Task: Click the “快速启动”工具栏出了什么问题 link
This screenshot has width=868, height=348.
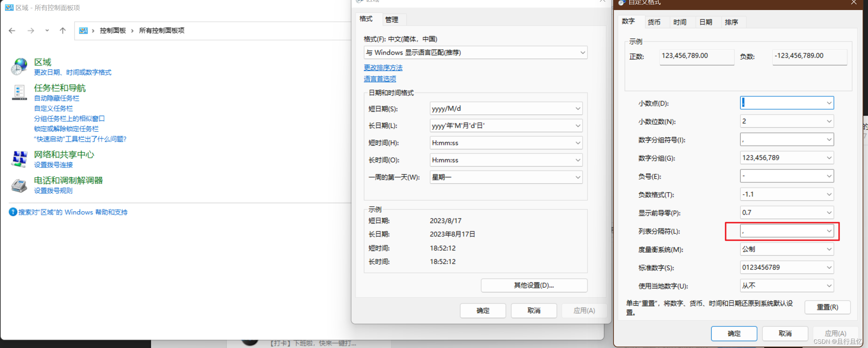Action: [x=80, y=139]
